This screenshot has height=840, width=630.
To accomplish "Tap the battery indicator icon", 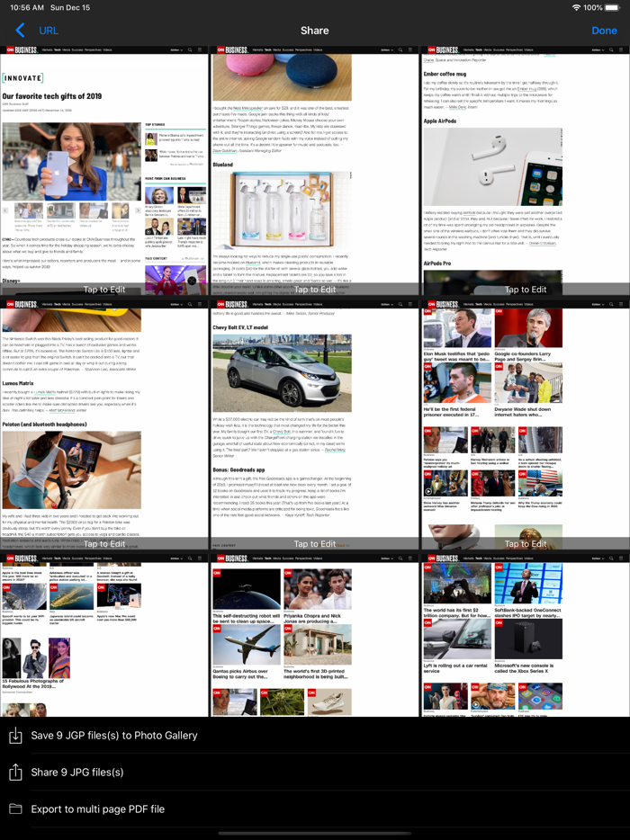I will pos(612,7).
